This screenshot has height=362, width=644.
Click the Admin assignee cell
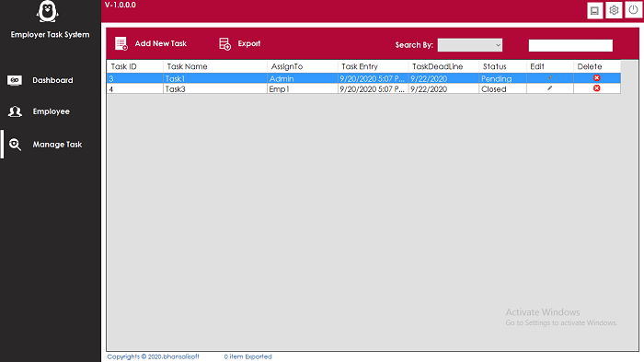coord(303,78)
